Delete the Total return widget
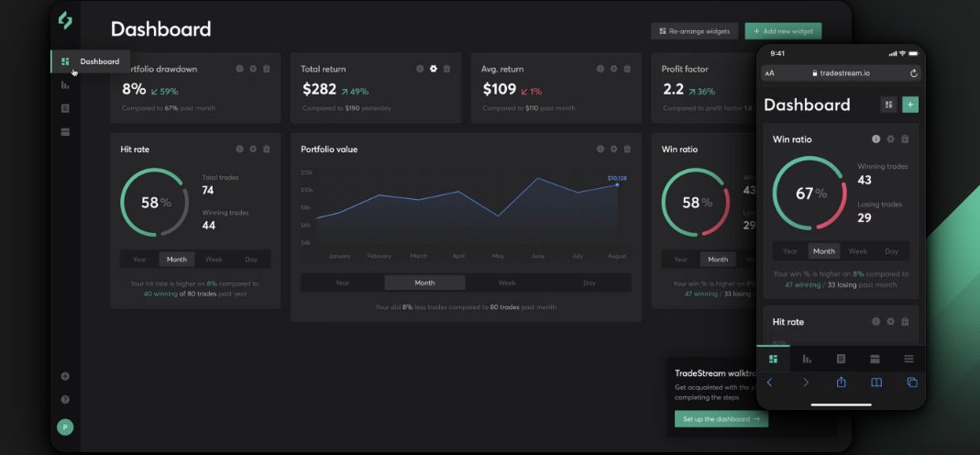The image size is (980, 455). point(446,69)
